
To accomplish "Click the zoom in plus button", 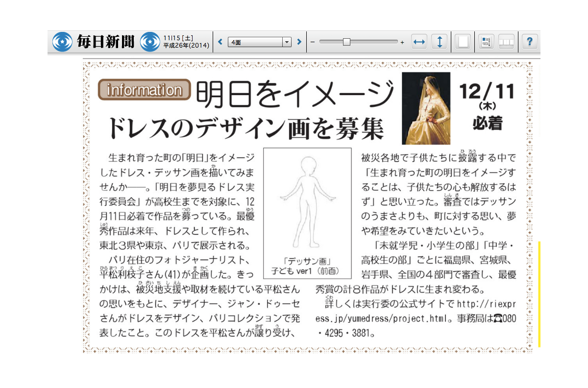I will [x=402, y=43].
